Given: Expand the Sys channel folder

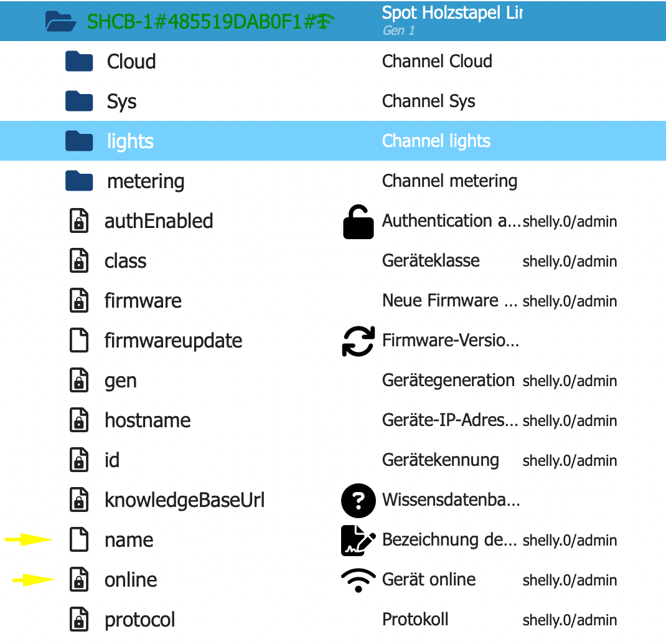Looking at the screenshot, I should 79,102.
